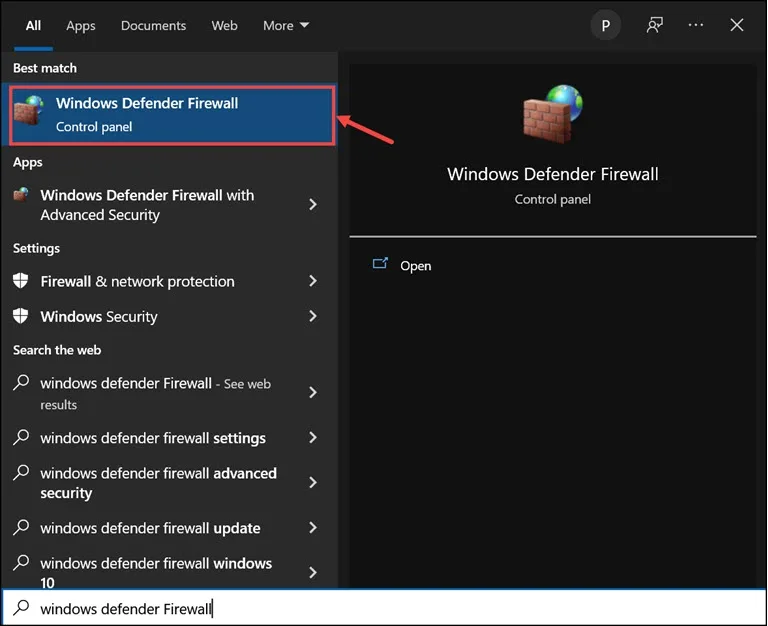
Task: Expand 'firewall settings' suggestion chevron
Action: (x=312, y=437)
